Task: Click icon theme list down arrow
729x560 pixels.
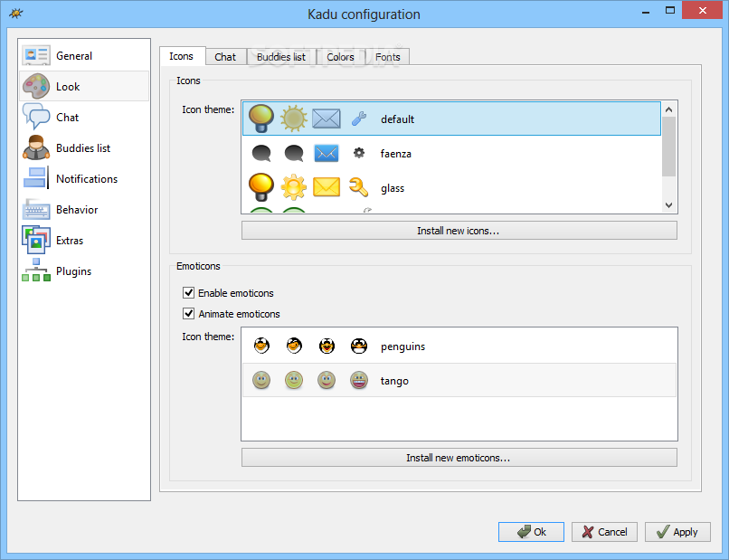Action: (669, 205)
